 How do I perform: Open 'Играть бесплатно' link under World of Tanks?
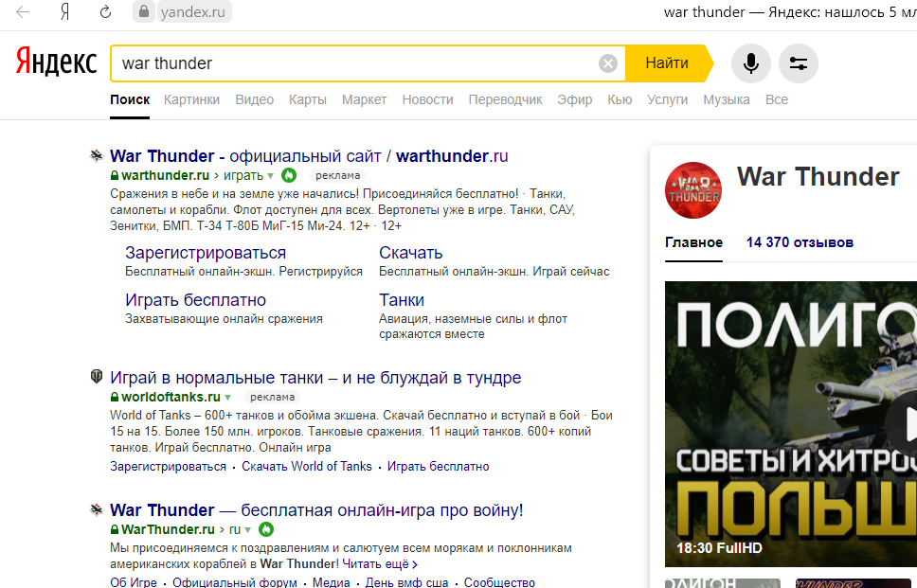[438, 467]
